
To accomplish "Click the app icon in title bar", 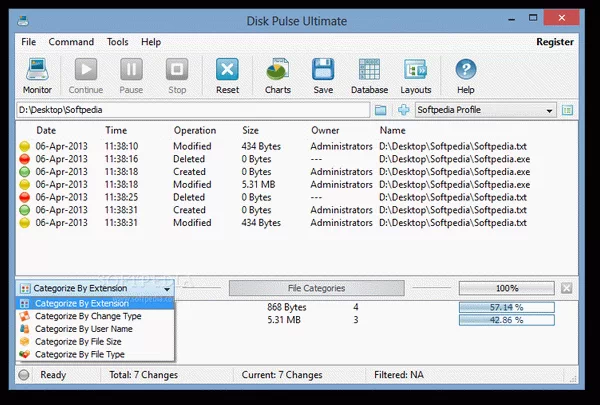I will pyautogui.click(x=23, y=20).
